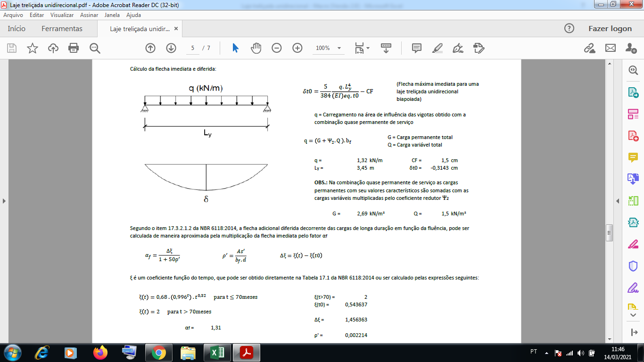
Task: Click the stamp and pencil toolbar icon
Action: tap(479, 48)
